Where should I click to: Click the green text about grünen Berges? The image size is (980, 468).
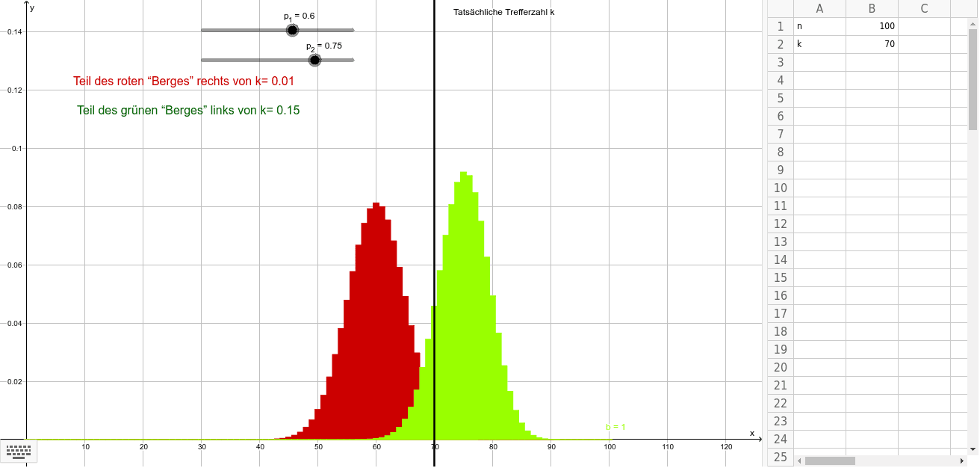pyautogui.click(x=188, y=110)
